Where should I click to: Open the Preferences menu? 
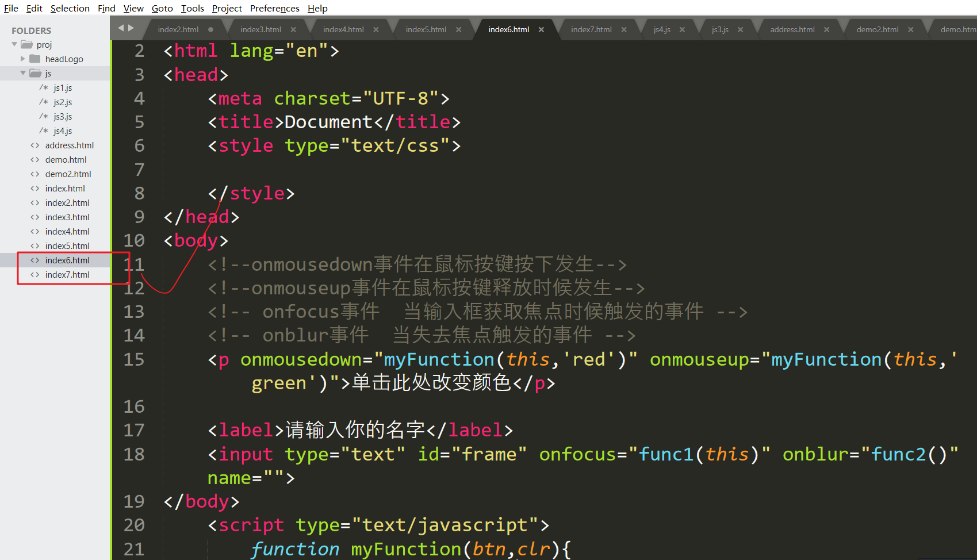coord(275,8)
